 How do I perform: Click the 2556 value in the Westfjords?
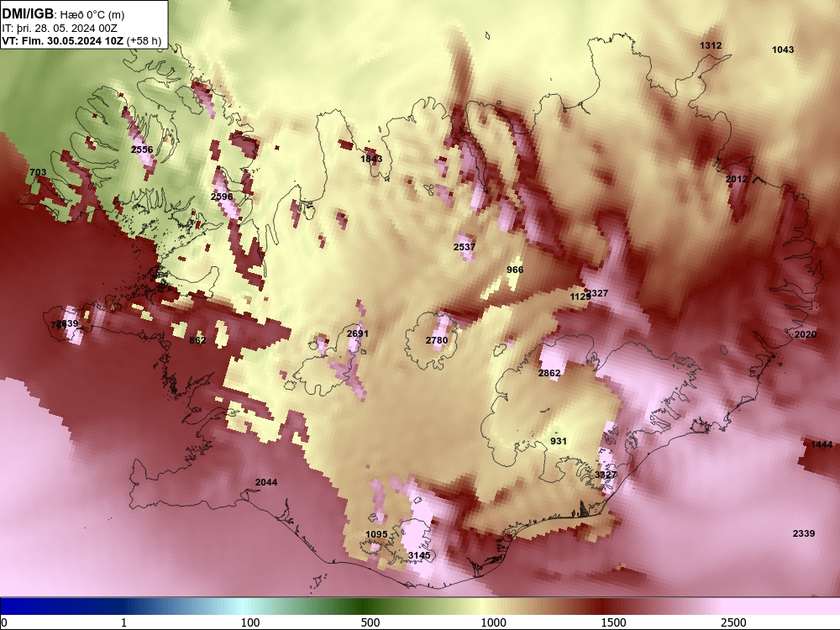click(x=142, y=150)
